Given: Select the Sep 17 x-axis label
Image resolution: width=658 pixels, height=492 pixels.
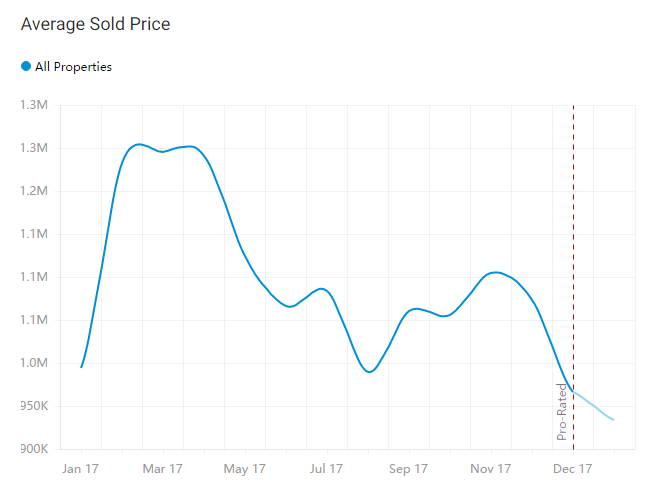Looking at the screenshot, I should click(x=408, y=468).
